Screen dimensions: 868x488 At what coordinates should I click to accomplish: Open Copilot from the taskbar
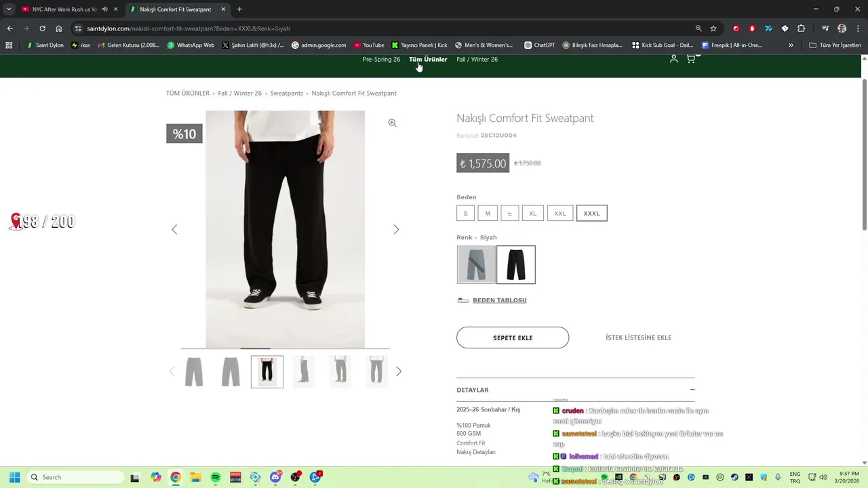(x=156, y=477)
